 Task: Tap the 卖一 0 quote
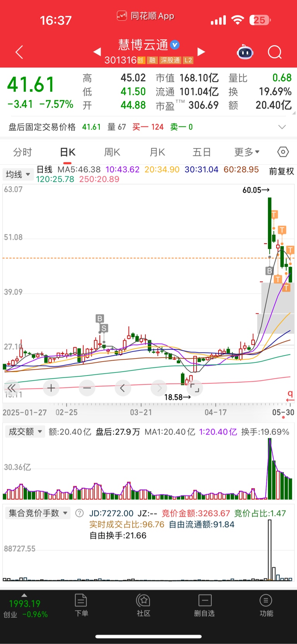[x=181, y=127]
